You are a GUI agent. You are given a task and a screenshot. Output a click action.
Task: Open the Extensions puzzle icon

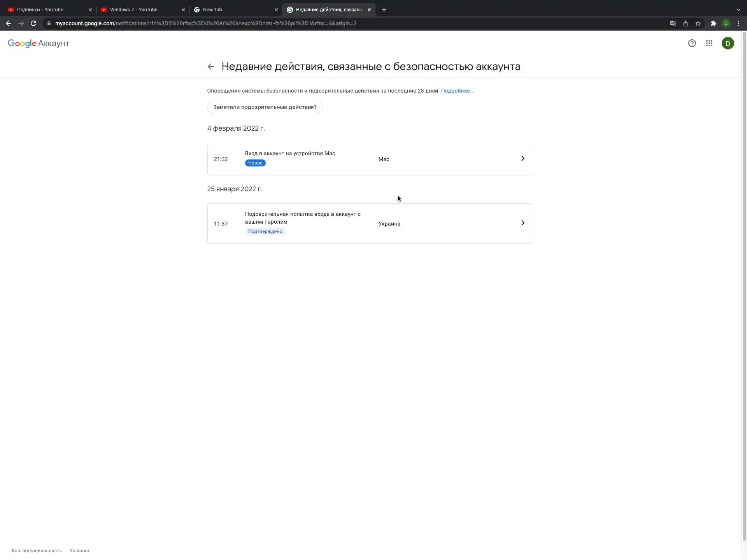pyautogui.click(x=713, y=23)
